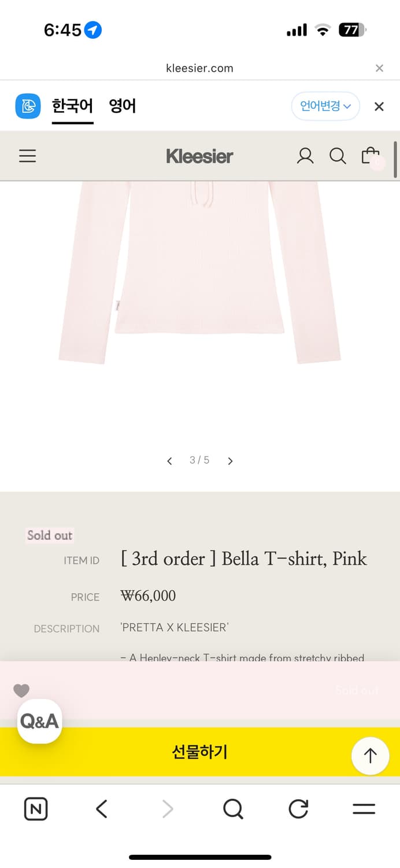This screenshot has height=868, width=400.
Task: Open the account login icon
Action: [305, 156]
